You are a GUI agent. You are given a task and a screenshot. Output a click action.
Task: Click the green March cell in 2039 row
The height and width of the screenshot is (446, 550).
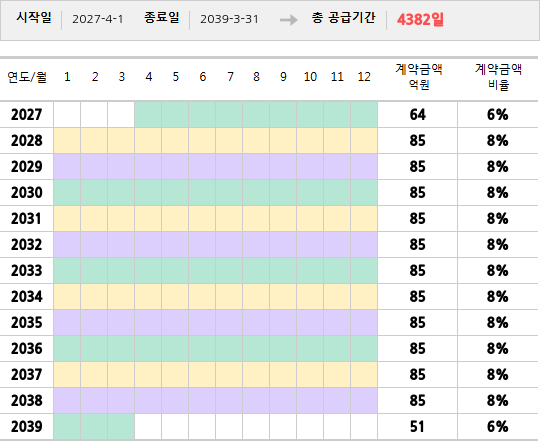(x=121, y=426)
